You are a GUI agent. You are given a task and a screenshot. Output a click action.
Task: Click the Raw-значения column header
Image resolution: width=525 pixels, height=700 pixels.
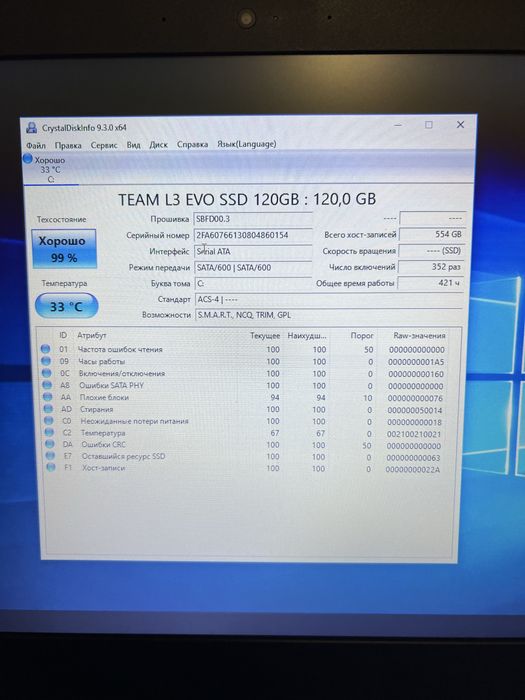pyautogui.click(x=419, y=335)
